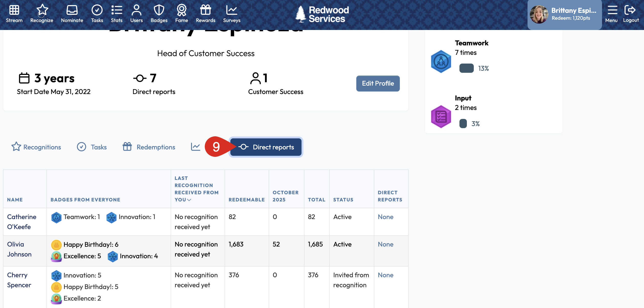Click the Input badge hexagon icon
The height and width of the screenshot is (308, 644).
(441, 117)
